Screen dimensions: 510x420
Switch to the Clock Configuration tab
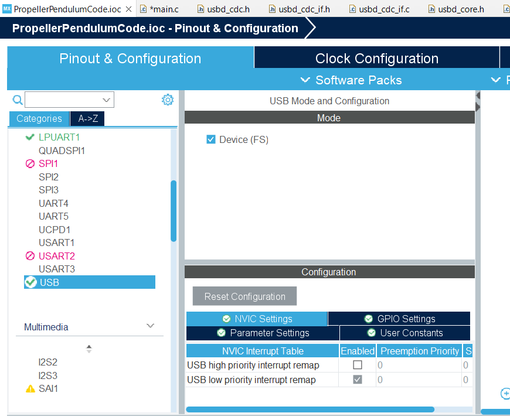coord(376,58)
